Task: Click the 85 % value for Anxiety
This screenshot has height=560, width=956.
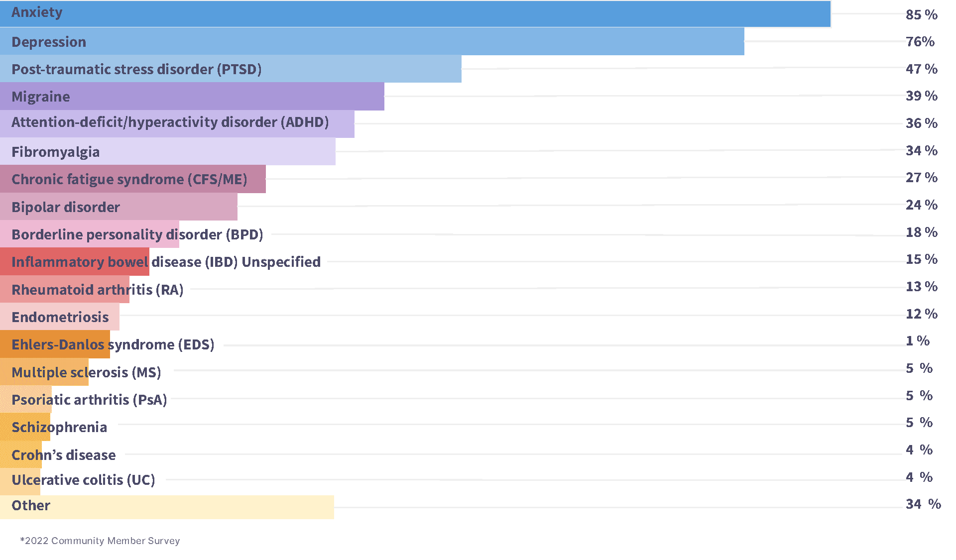Action: click(921, 14)
